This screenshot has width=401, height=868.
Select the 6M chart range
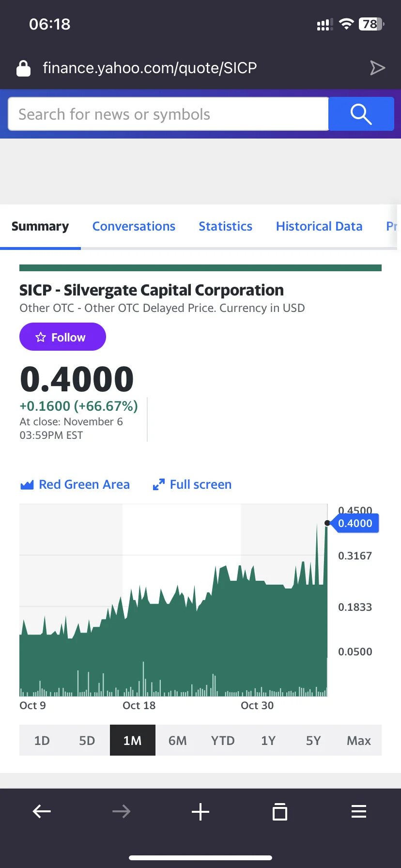[178, 740]
